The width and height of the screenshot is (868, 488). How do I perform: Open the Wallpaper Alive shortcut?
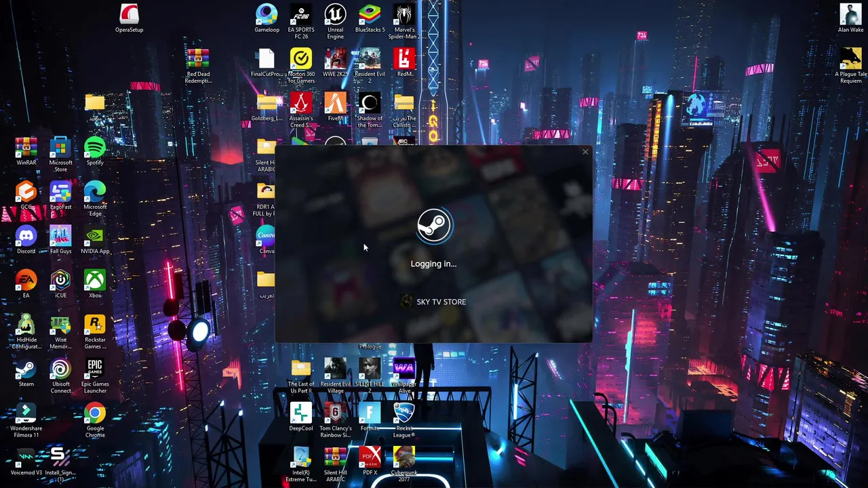[x=404, y=375]
